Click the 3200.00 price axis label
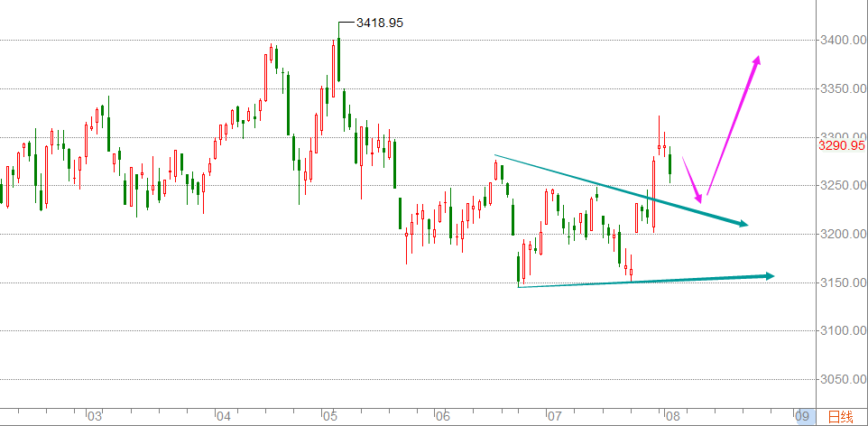The image size is (868, 426). point(842,235)
